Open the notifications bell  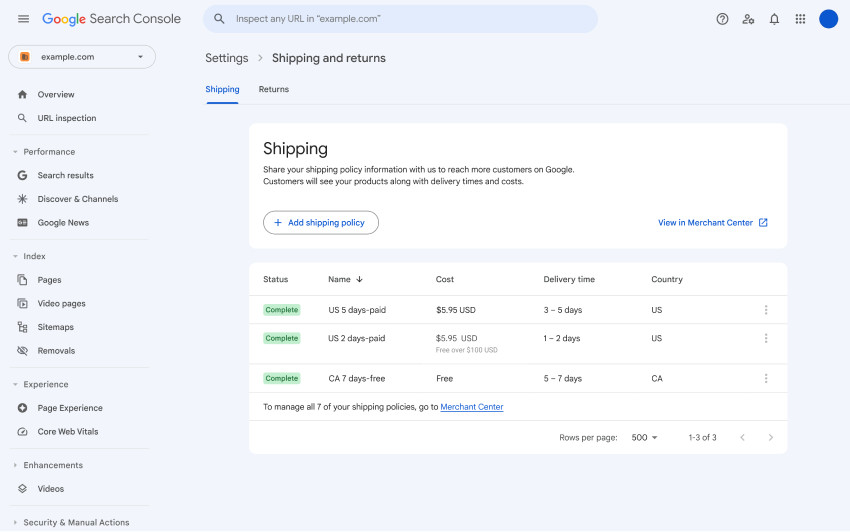pos(774,19)
